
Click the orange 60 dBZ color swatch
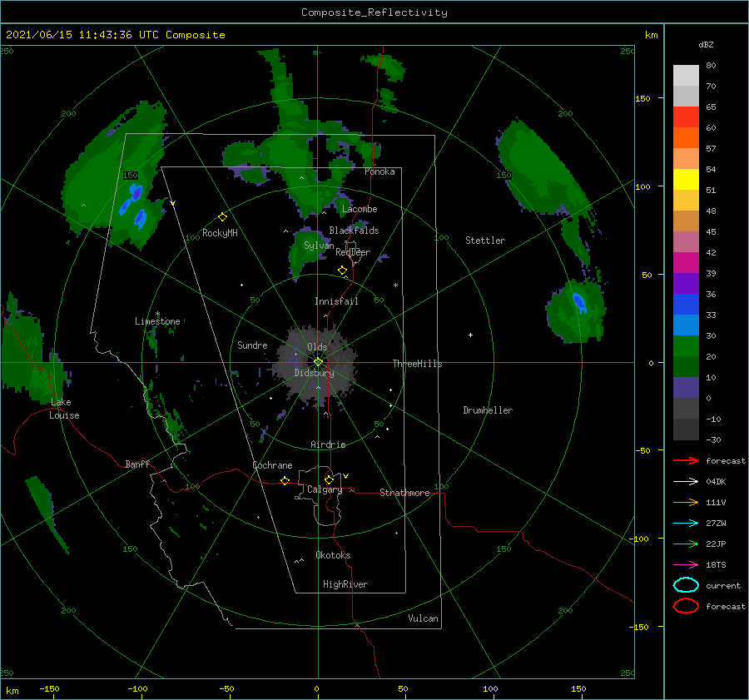point(686,138)
